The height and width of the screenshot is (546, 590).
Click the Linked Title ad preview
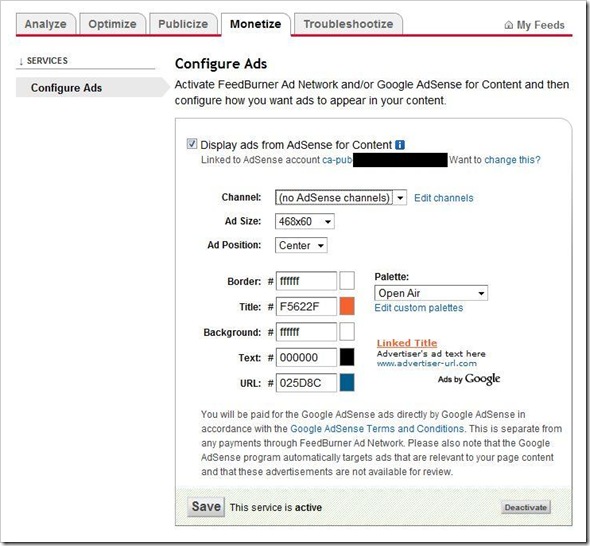(x=407, y=343)
